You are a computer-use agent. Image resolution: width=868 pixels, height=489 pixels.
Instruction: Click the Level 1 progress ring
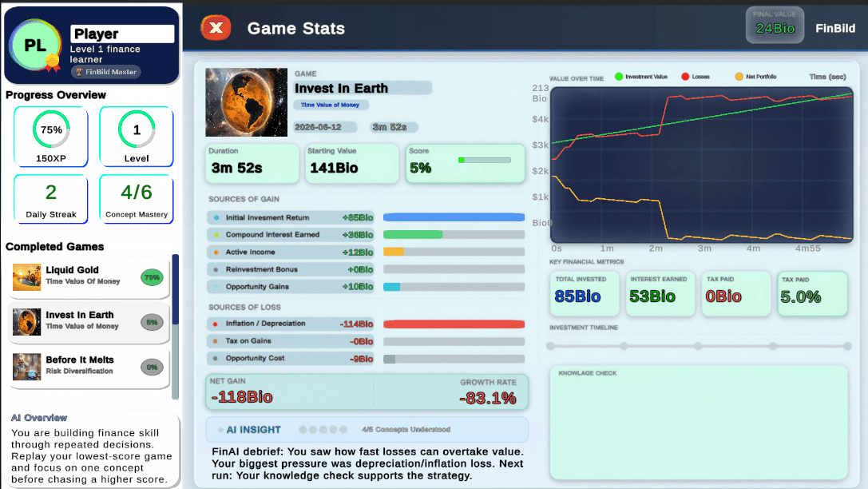[137, 129]
